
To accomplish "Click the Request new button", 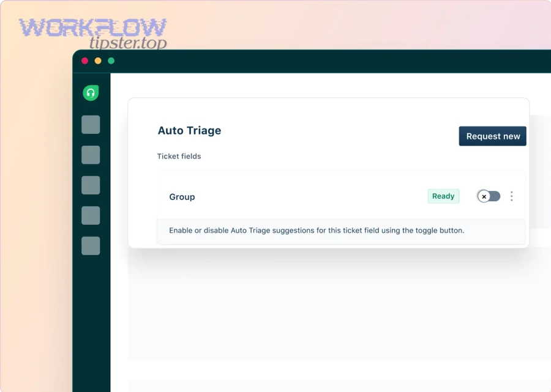I will (492, 136).
